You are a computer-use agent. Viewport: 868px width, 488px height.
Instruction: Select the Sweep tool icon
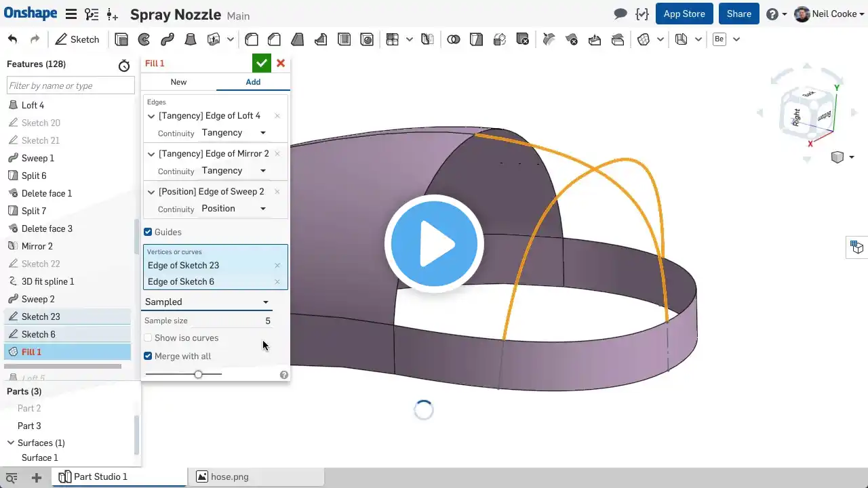click(167, 39)
